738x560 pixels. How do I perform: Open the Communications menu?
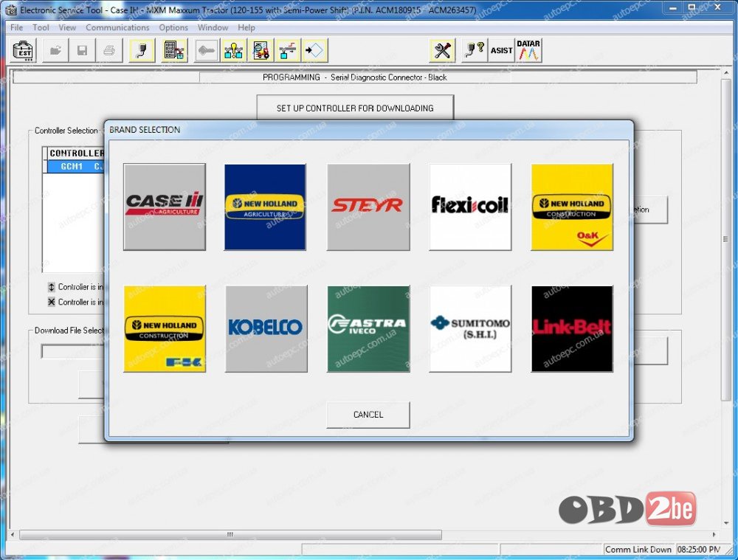tap(117, 27)
